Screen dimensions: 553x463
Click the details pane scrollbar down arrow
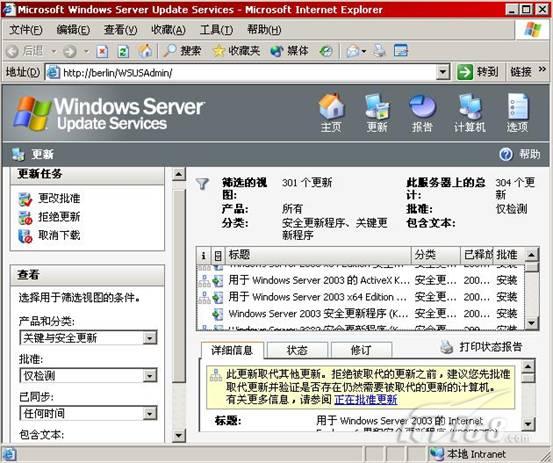[528, 424]
